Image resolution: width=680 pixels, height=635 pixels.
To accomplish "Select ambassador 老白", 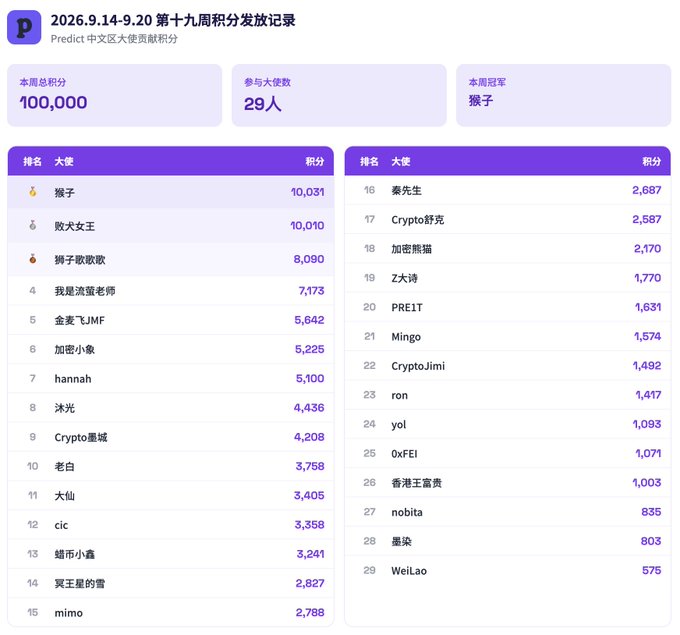I will [x=65, y=467].
